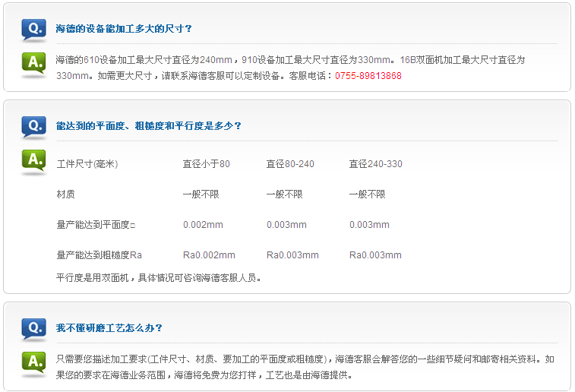Open the question title 海德的设备能加工多大的尺寸?
Screen dimensions: 575x392
[124, 29]
